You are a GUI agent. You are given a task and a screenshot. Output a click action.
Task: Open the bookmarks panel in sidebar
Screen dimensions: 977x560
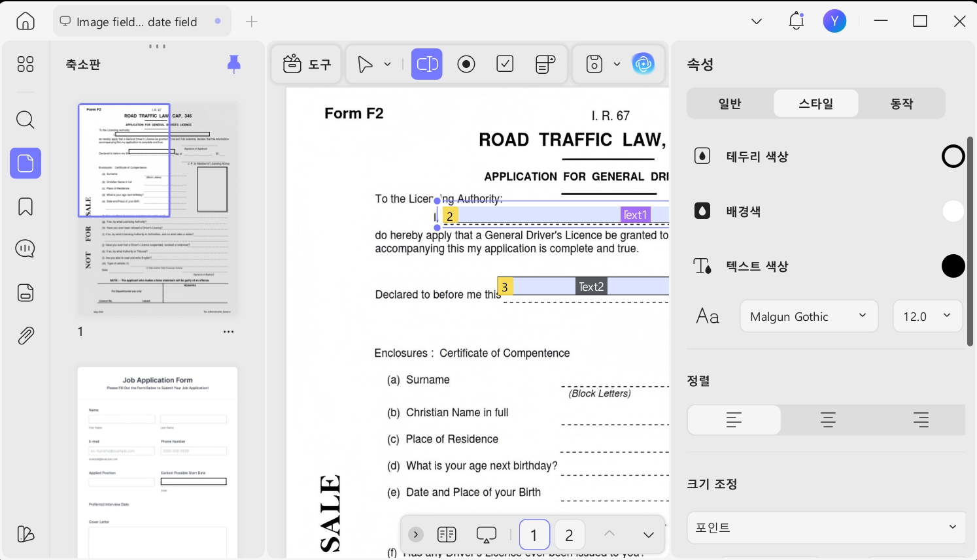(x=26, y=206)
